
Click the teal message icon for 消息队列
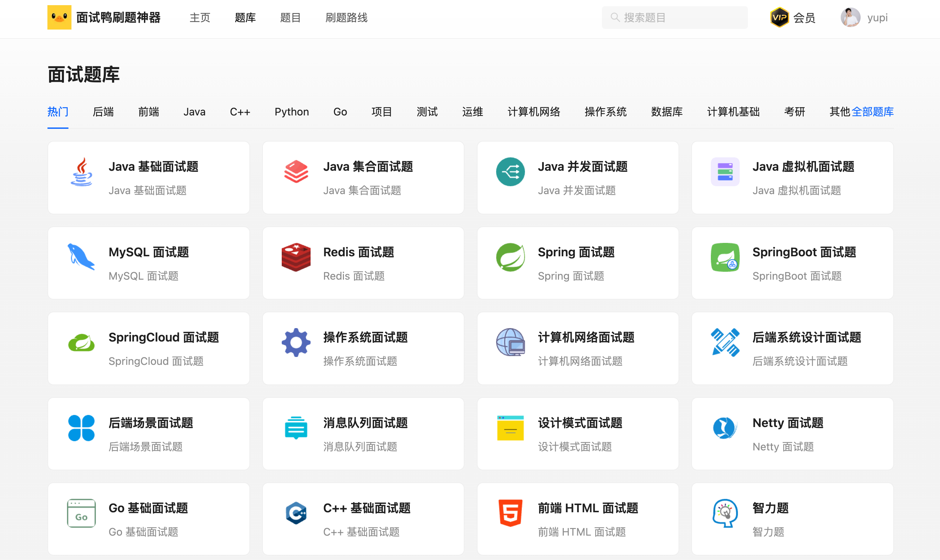tap(296, 428)
